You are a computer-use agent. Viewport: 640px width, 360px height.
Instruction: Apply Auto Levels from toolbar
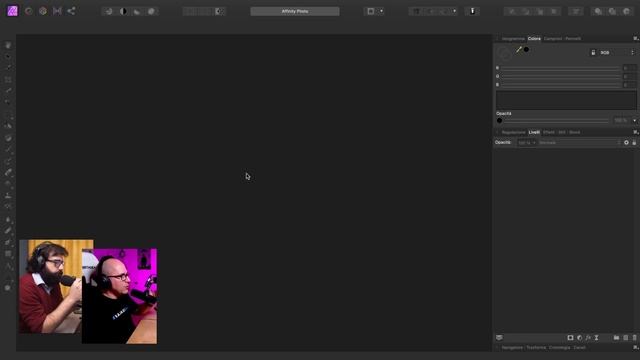pyautogui.click(x=109, y=11)
